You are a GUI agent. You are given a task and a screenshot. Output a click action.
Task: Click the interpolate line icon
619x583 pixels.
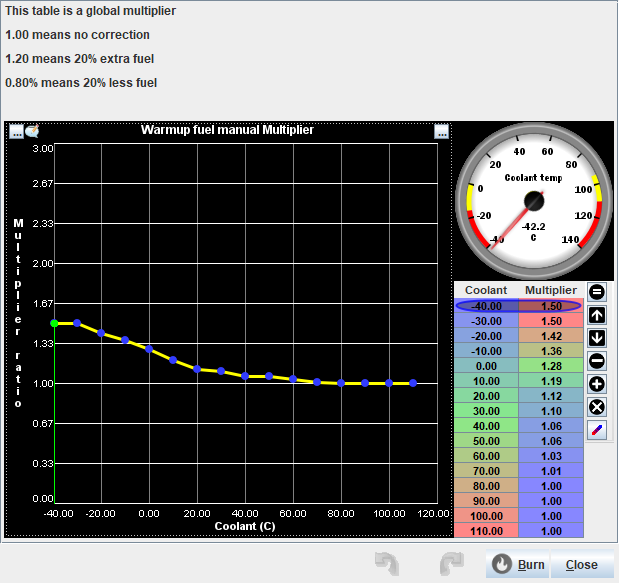tap(597, 430)
